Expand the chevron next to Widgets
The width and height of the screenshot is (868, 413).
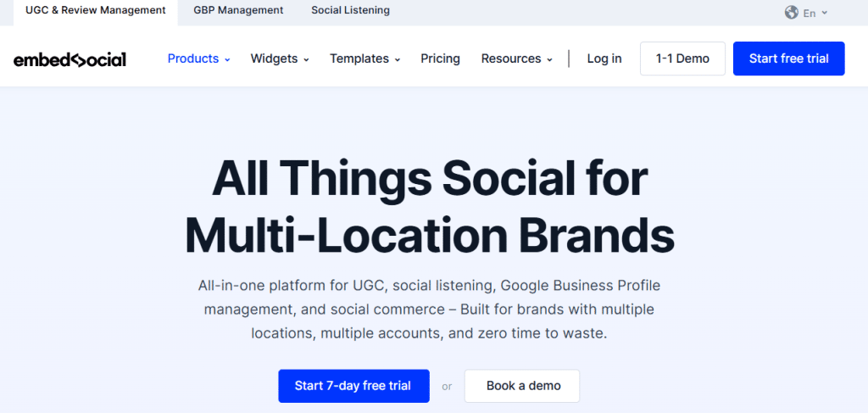click(x=306, y=59)
